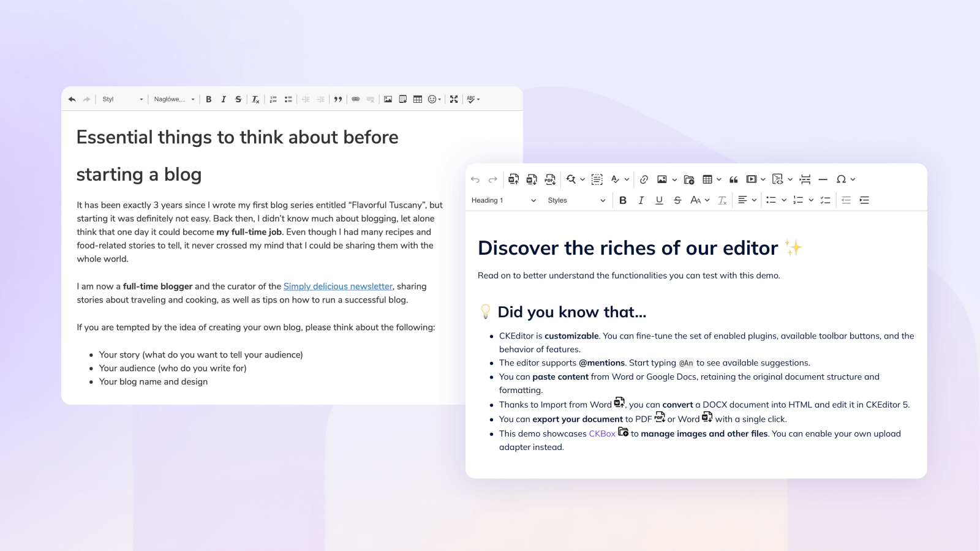Insert a horizontal line in right editor
The width and height of the screenshot is (980, 551).
tap(823, 179)
